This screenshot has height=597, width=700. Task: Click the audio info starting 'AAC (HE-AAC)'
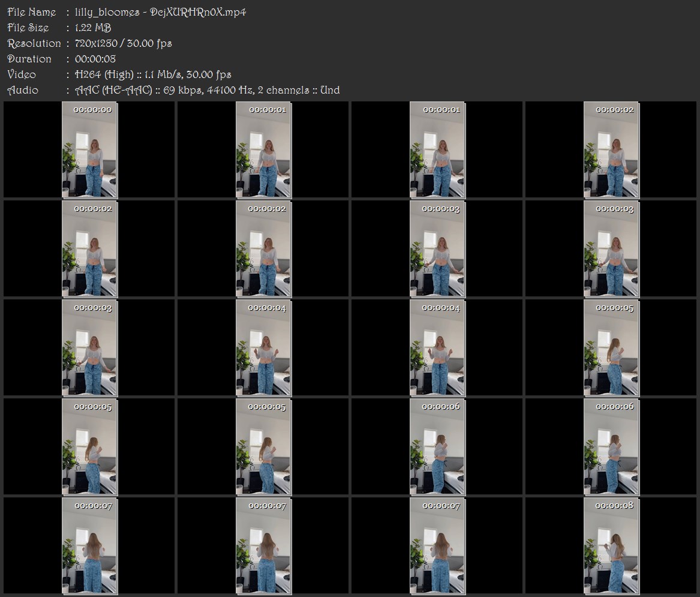pyautogui.click(x=207, y=90)
